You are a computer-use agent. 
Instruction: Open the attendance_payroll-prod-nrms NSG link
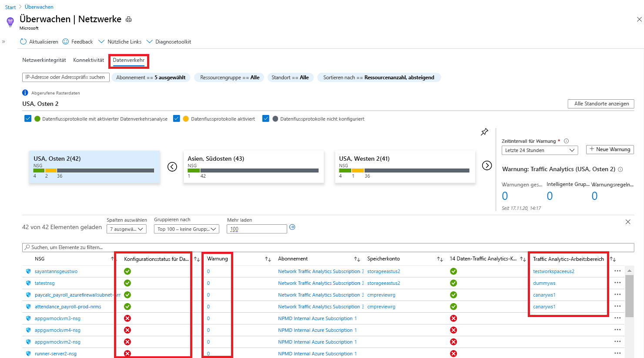[x=68, y=307]
